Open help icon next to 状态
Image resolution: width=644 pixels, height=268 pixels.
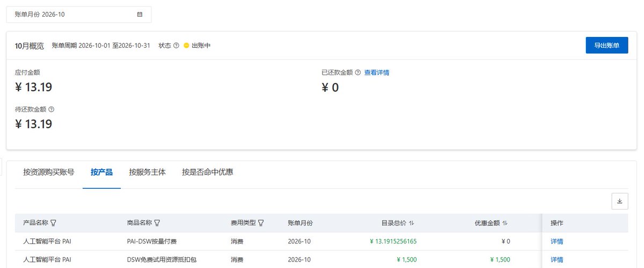(176, 46)
